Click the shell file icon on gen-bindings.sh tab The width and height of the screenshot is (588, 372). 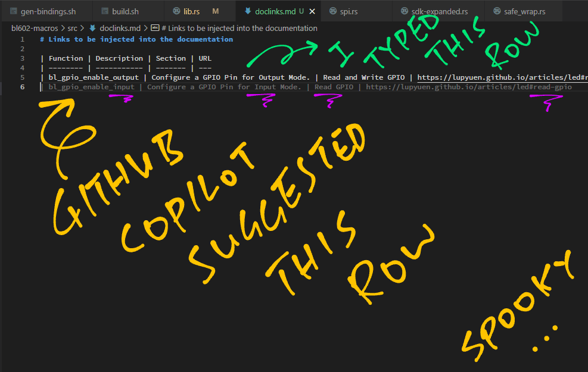coord(14,11)
